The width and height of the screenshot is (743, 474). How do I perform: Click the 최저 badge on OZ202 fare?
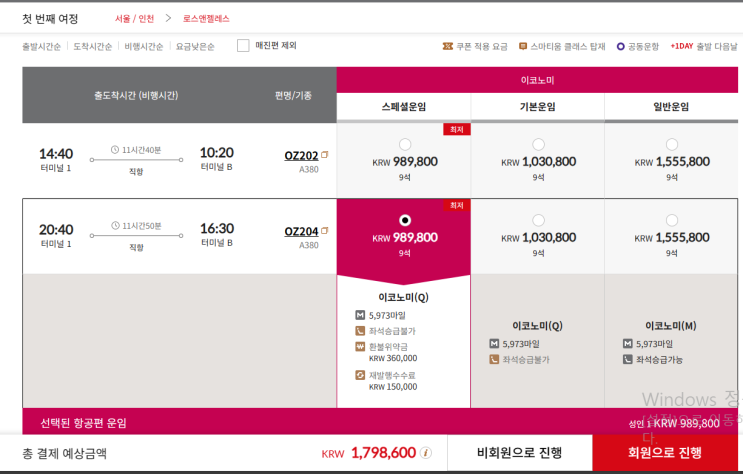457,129
